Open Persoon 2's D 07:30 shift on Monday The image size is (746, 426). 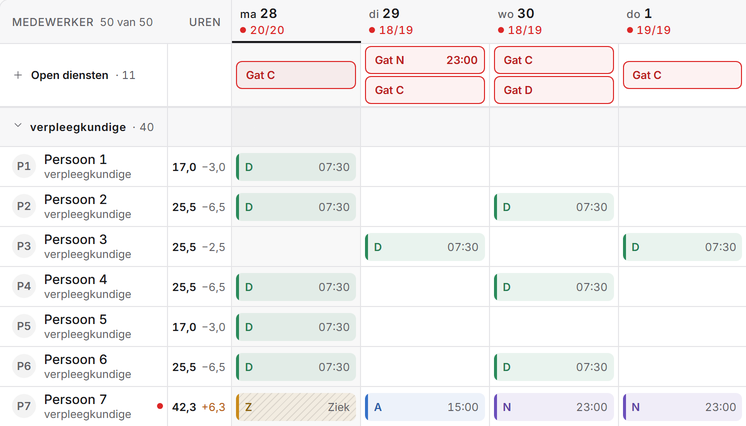(x=296, y=207)
